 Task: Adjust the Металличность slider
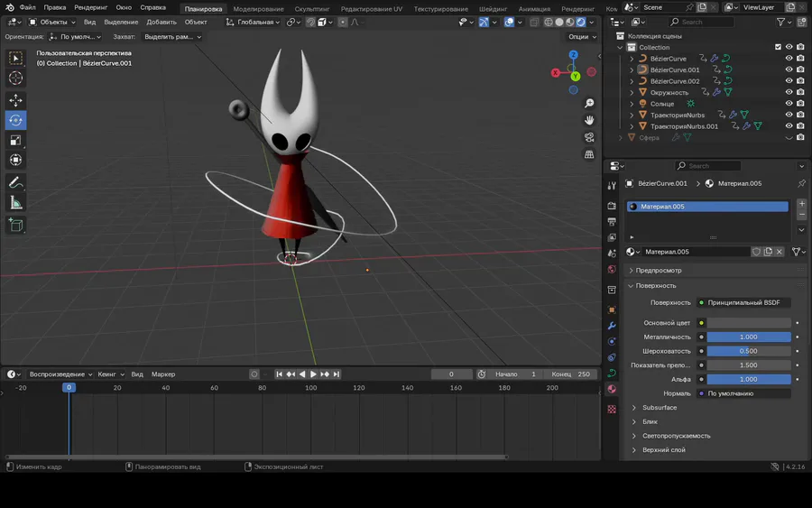pos(749,337)
